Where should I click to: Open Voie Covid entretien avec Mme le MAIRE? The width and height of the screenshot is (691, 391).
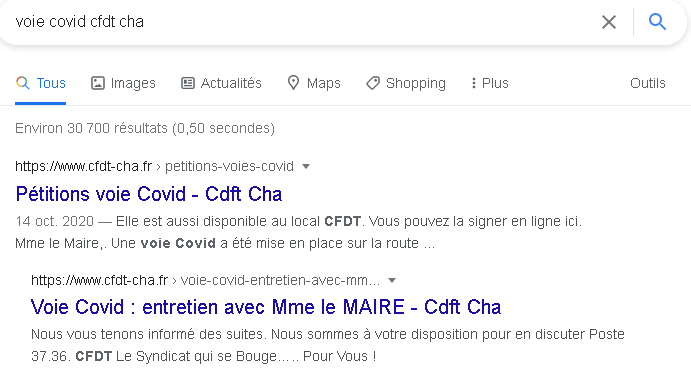coord(266,307)
